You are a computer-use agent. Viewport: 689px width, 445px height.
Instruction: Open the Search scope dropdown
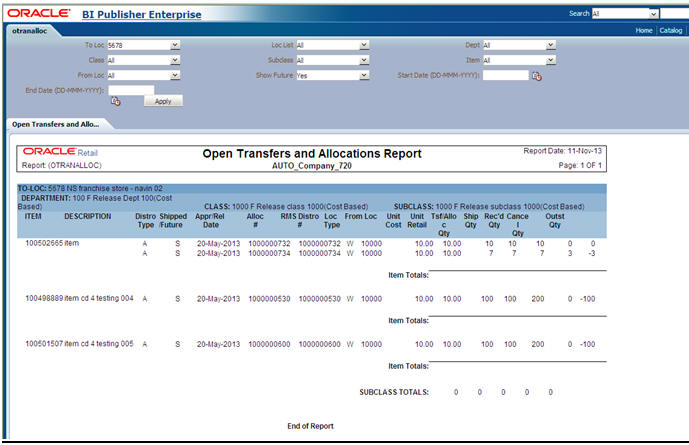click(653, 14)
